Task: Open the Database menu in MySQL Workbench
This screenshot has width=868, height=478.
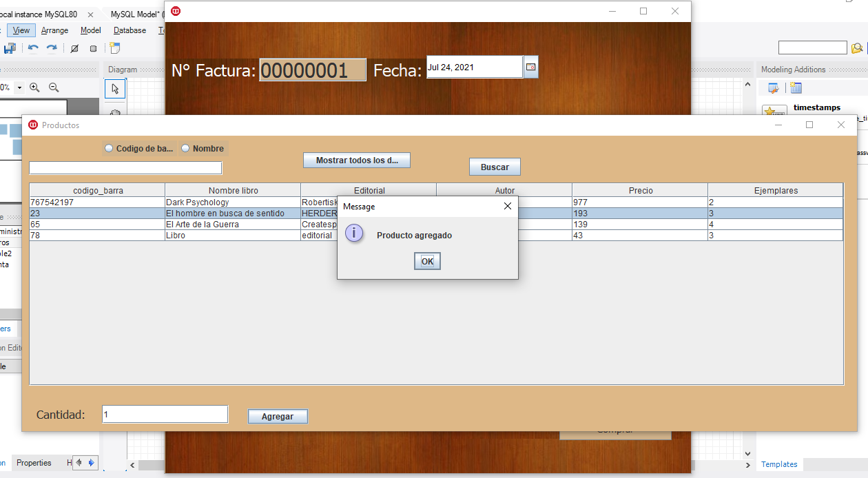Action: (130, 30)
